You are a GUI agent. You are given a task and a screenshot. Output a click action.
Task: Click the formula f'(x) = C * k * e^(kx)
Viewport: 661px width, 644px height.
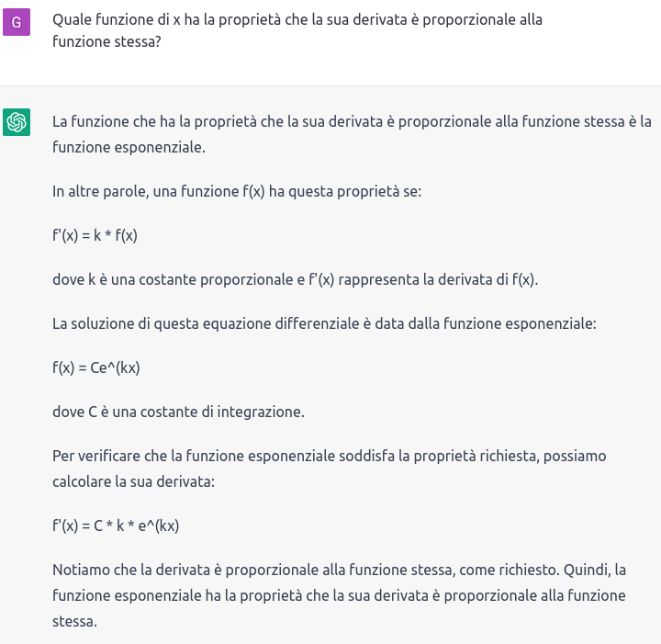pyautogui.click(x=116, y=525)
